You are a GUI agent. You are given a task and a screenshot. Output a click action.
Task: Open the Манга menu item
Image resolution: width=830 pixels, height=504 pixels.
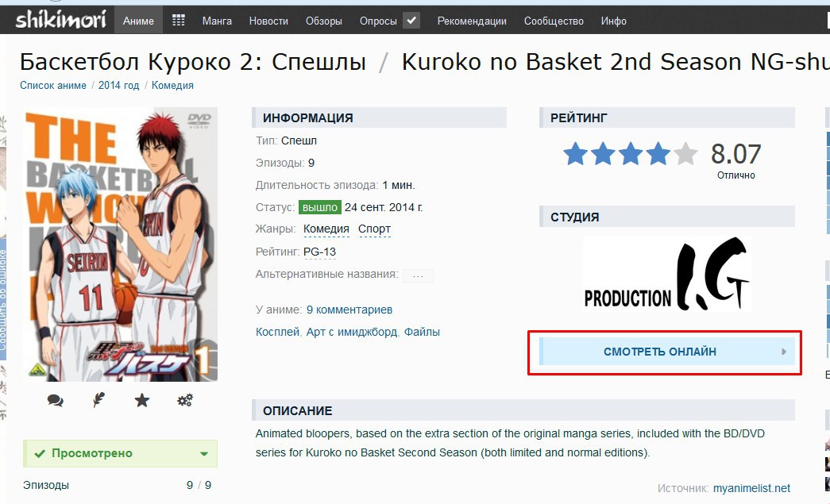tap(217, 21)
